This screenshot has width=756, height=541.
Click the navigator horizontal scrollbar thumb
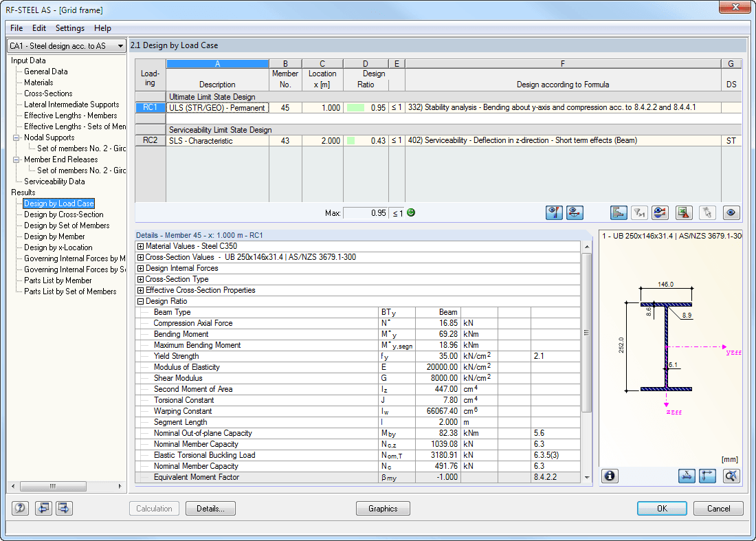coord(53,486)
